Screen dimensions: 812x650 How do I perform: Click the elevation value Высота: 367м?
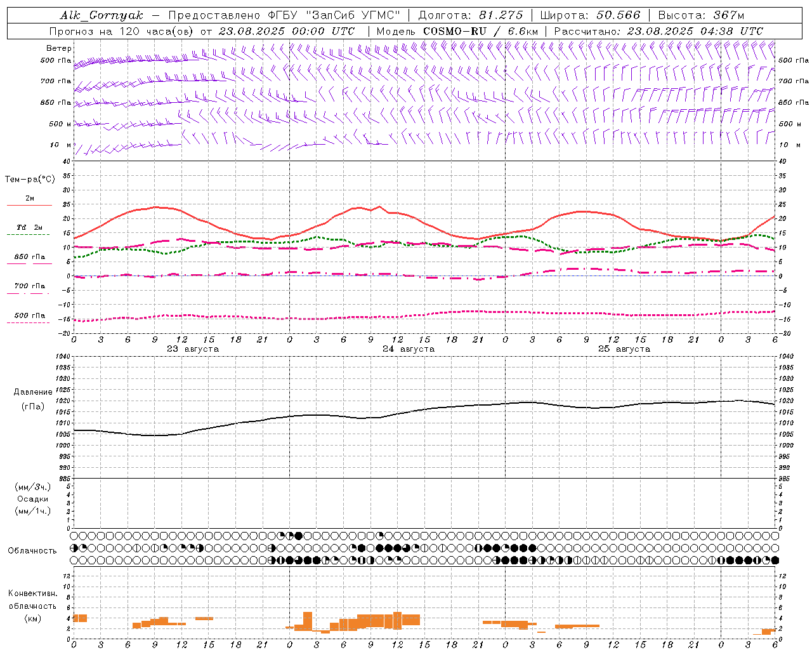pyautogui.click(x=701, y=15)
